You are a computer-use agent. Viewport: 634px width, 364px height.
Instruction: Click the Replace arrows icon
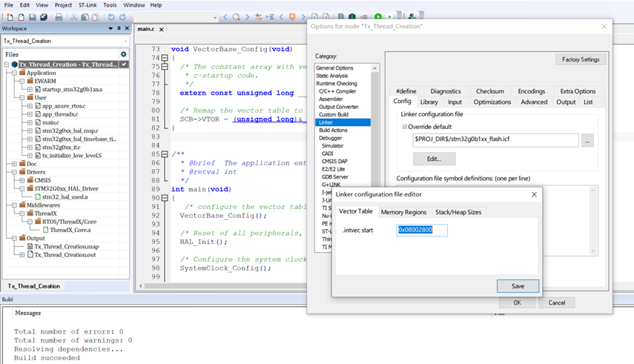click(x=258, y=17)
